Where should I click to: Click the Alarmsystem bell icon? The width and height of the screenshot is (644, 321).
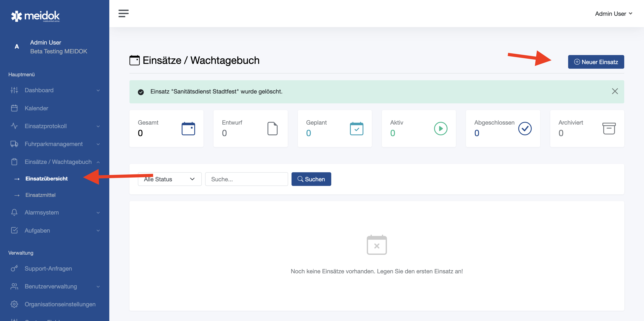(14, 212)
